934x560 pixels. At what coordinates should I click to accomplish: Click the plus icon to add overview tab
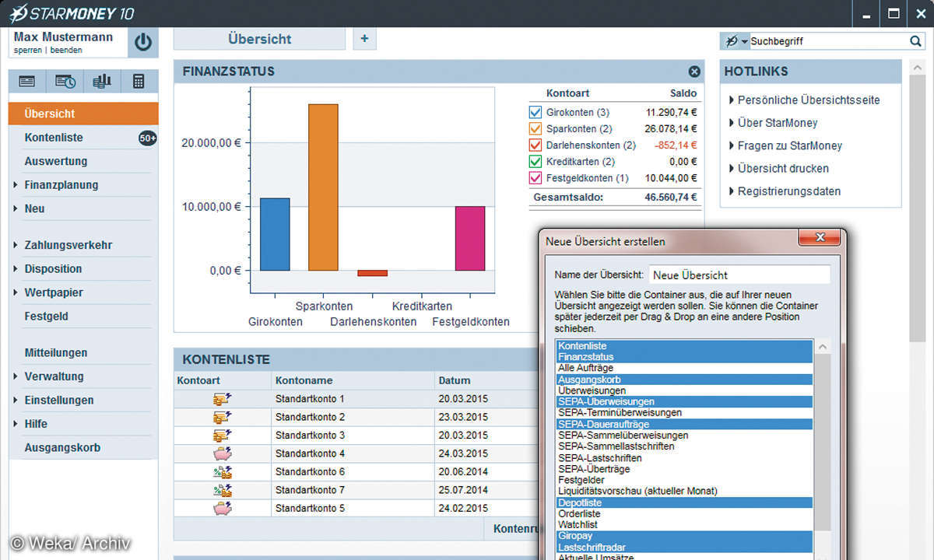364,38
